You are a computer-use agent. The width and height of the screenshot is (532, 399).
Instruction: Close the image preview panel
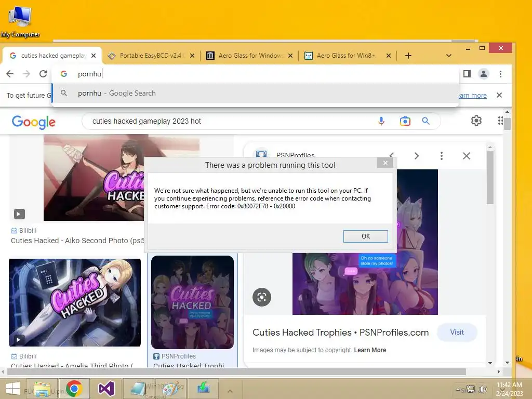[x=467, y=156]
